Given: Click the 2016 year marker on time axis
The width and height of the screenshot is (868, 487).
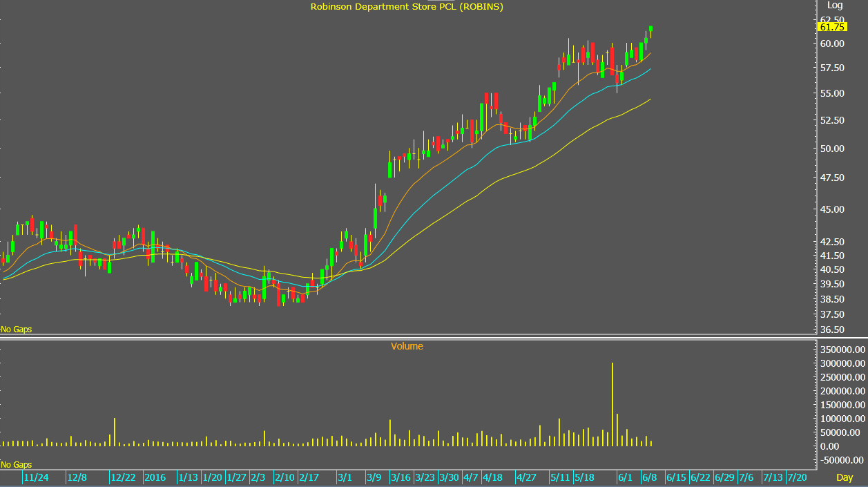Looking at the screenshot, I should pyautogui.click(x=155, y=477).
